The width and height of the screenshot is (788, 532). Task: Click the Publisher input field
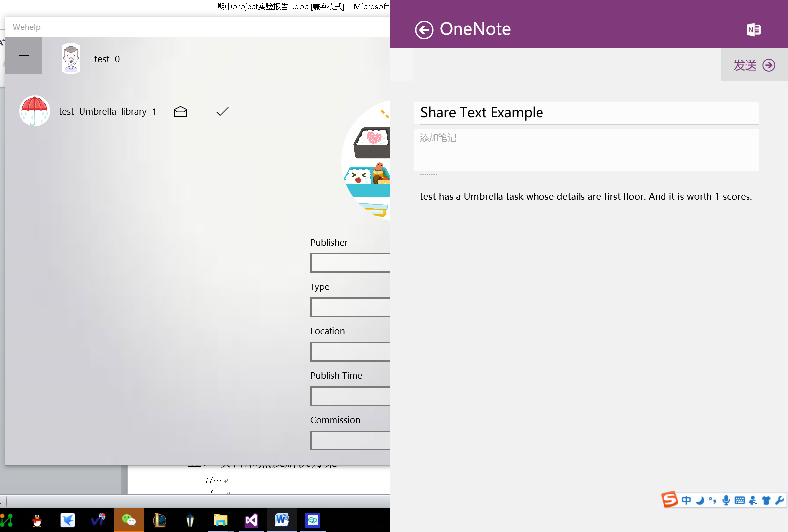click(350, 263)
